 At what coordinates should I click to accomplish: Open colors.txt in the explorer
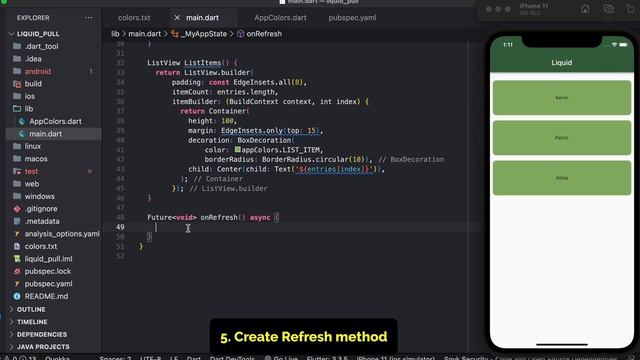[41, 247]
